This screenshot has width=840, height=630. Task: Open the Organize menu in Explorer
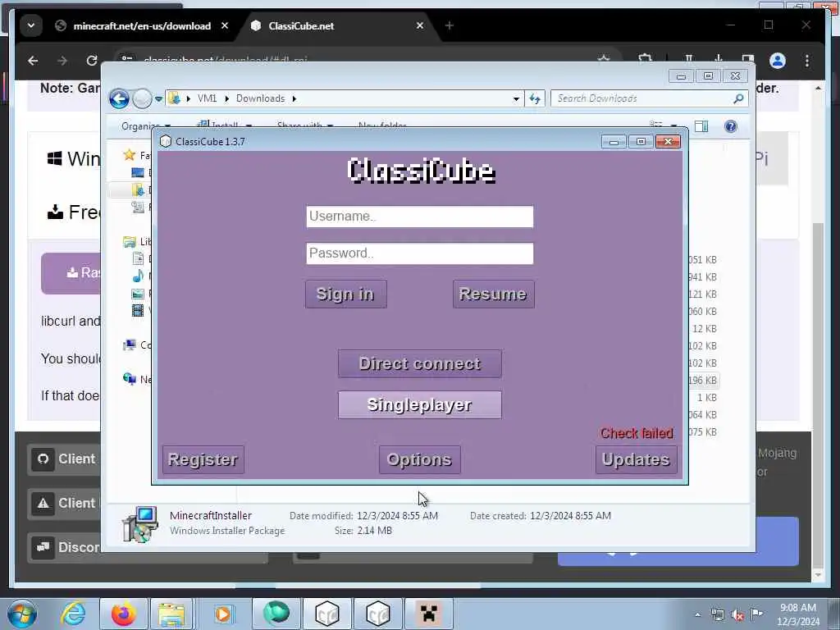[x=146, y=126]
